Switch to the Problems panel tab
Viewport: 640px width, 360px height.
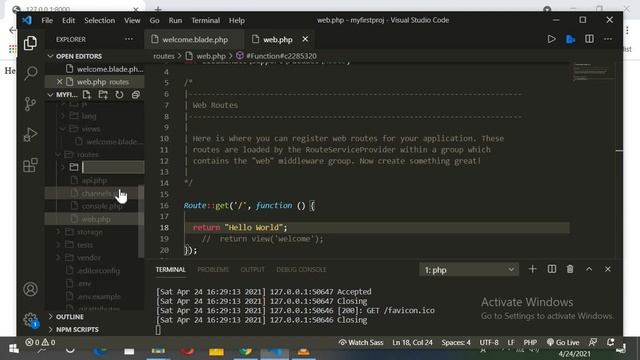tap(213, 269)
